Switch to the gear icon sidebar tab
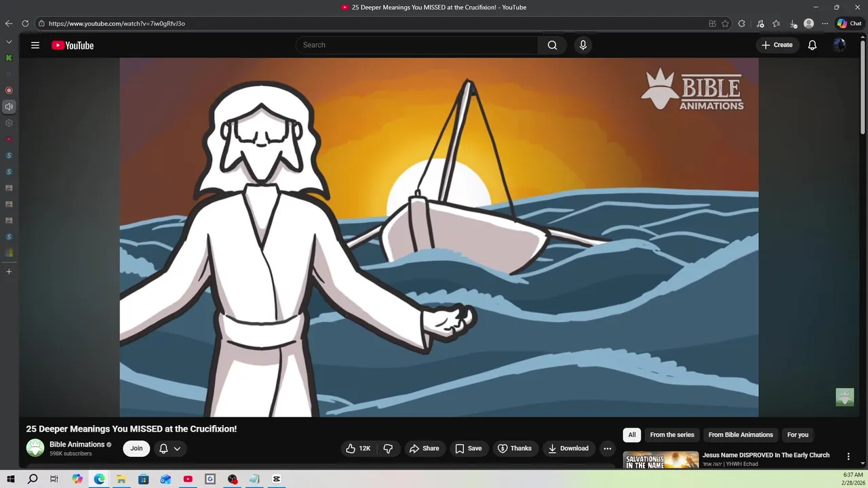Image resolution: width=868 pixels, height=488 pixels. pyautogui.click(x=9, y=123)
